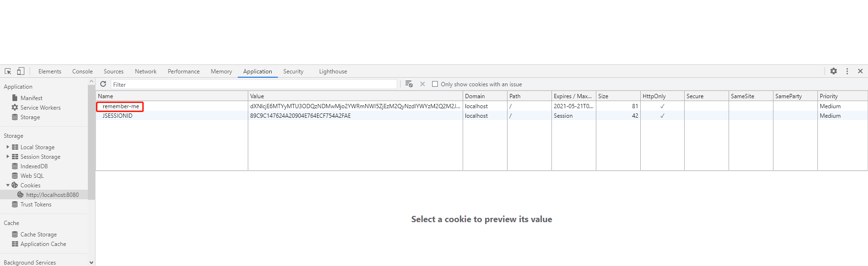Select the Cookies tree node
This screenshot has width=868, height=266.
click(30, 185)
